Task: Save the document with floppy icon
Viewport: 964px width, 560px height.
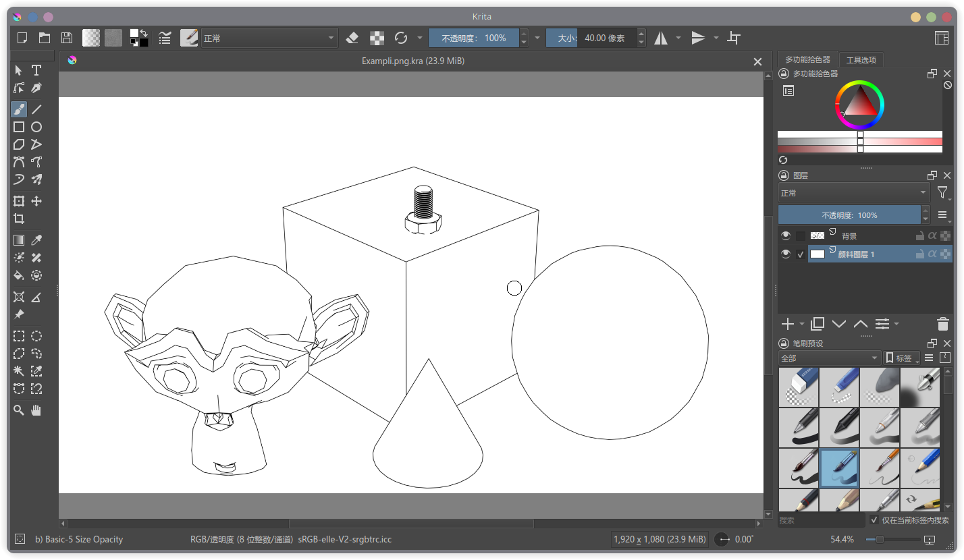Action: (x=67, y=38)
